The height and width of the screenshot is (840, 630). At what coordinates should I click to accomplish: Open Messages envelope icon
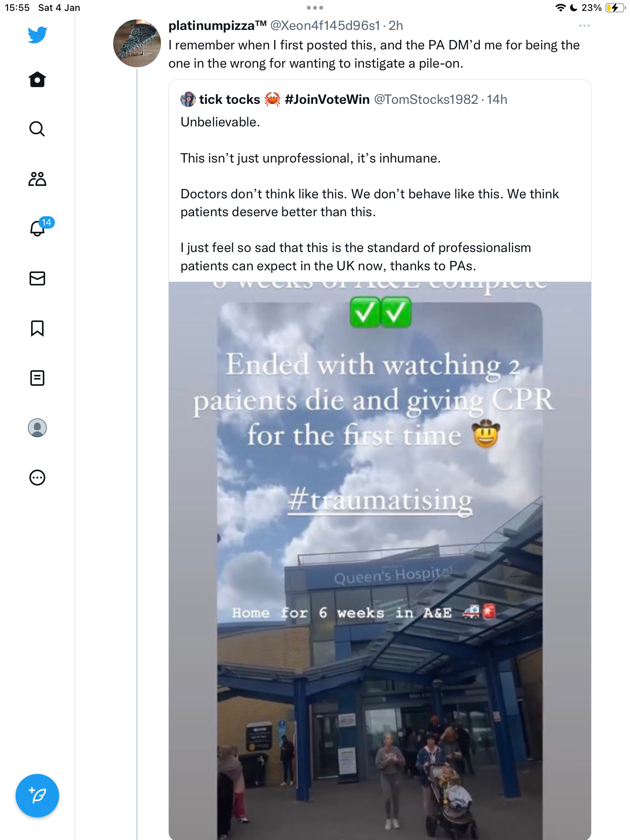tap(37, 278)
